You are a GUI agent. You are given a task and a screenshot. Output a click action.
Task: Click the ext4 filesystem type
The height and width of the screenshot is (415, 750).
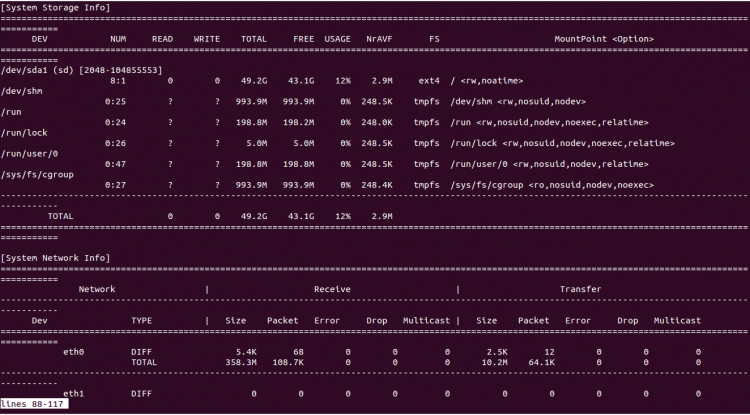coord(427,80)
